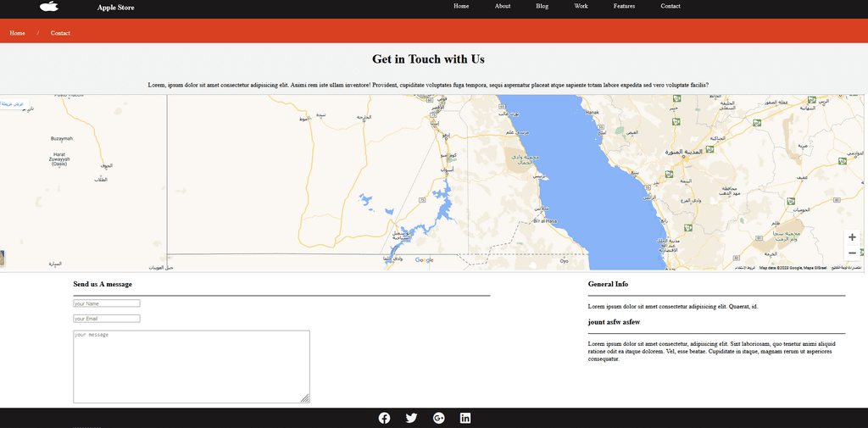Open the Features menu item

click(624, 6)
